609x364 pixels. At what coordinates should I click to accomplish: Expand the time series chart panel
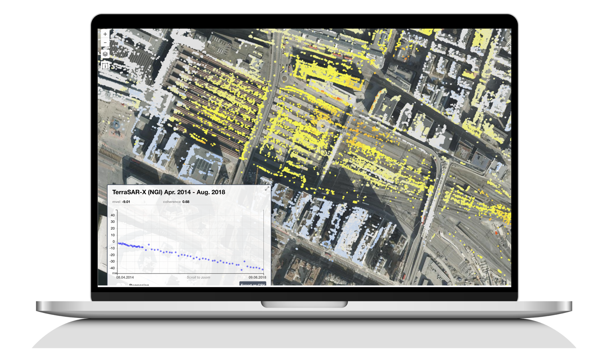tap(267, 189)
